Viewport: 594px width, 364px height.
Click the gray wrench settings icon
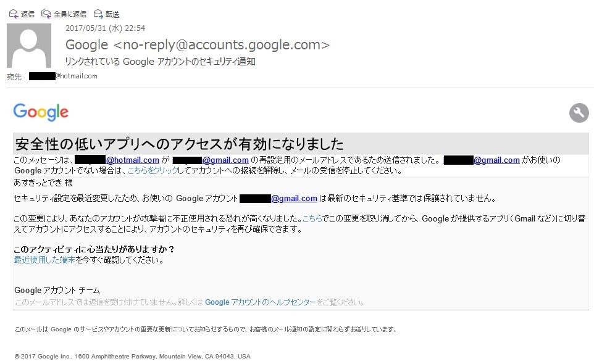tap(579, 113)
